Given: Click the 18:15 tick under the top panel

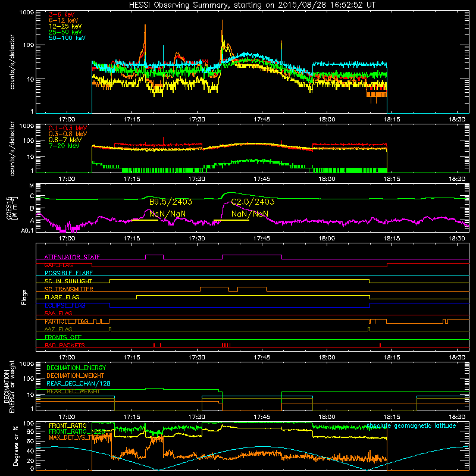Looking at the screenshot, I should pos(392,120).
